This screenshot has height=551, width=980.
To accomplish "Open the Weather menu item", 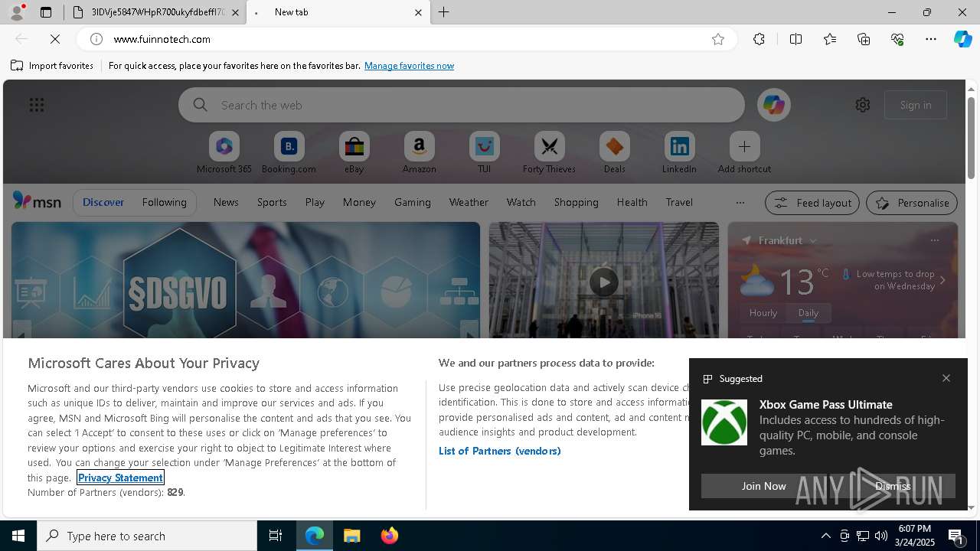I will coord(469,202).
